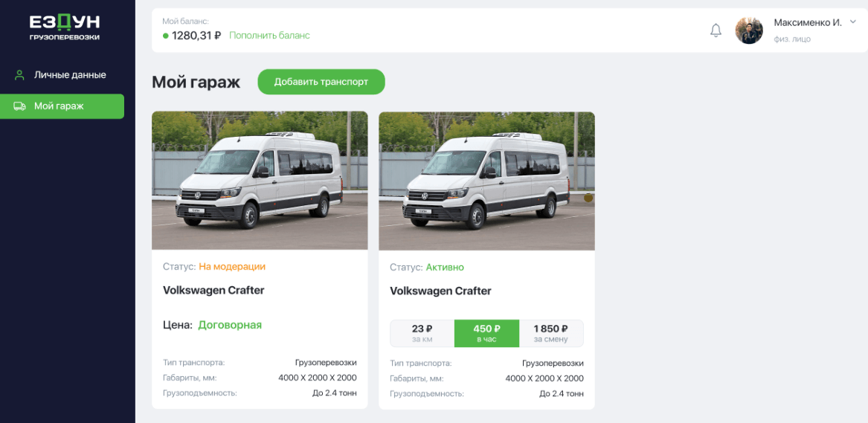Open the van photo with На модерации status
The width and height of the screenshot is (868, 423).
click(260, 180)
